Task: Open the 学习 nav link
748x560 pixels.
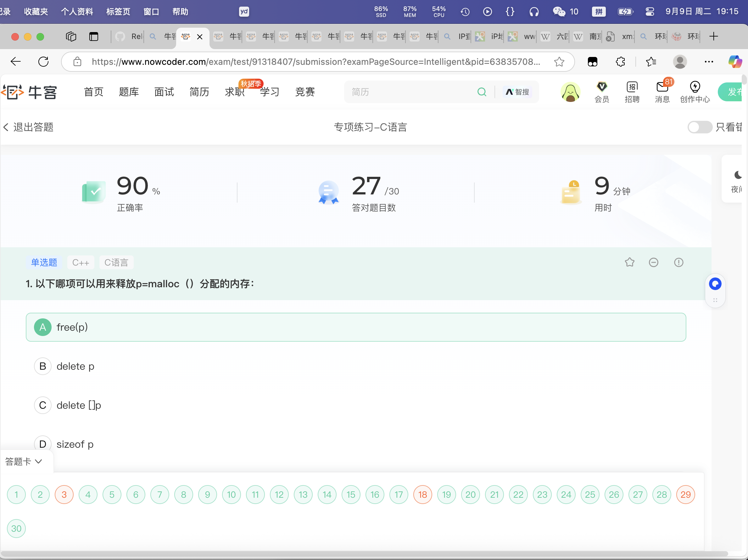Action: coord(270,92)
